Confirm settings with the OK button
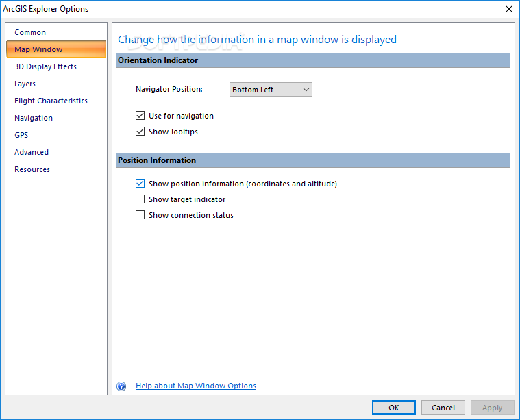Screen dimensions: 520x420 point(394,408)
